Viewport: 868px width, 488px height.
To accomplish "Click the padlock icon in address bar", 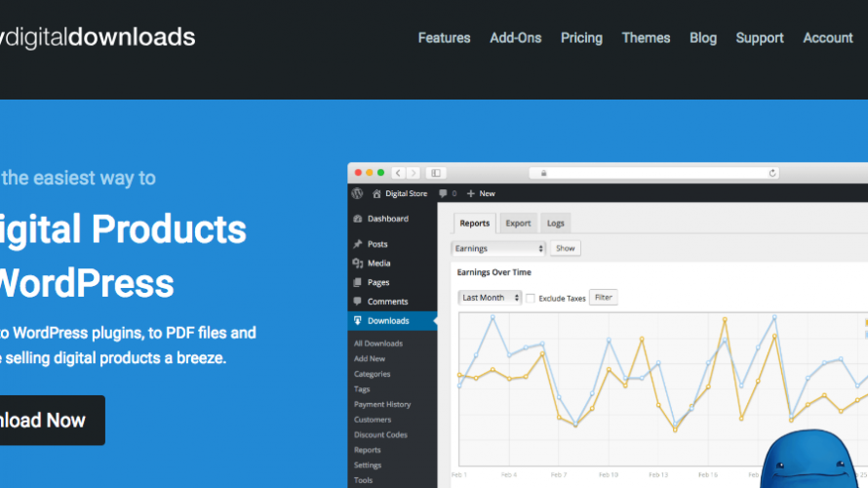I will (x=543, y=174).
